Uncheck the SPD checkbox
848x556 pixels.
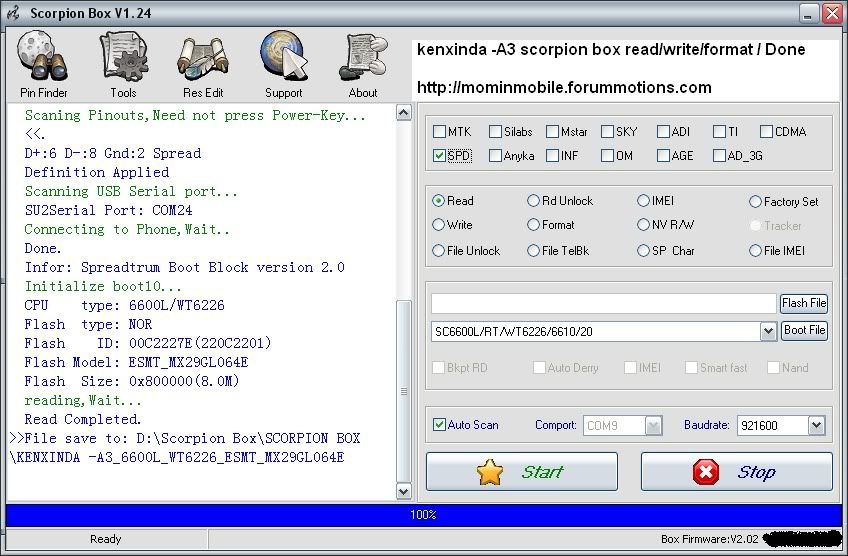pos(439,156)
